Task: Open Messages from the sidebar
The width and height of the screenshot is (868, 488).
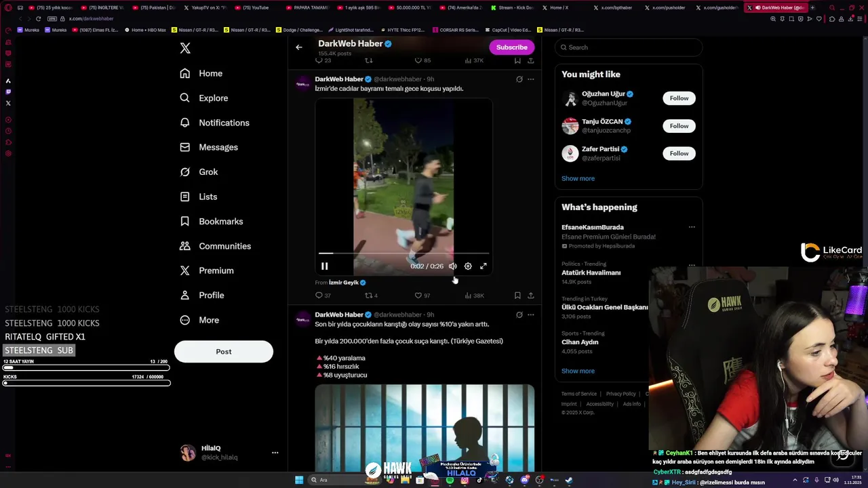Action: tap(209, 147)
